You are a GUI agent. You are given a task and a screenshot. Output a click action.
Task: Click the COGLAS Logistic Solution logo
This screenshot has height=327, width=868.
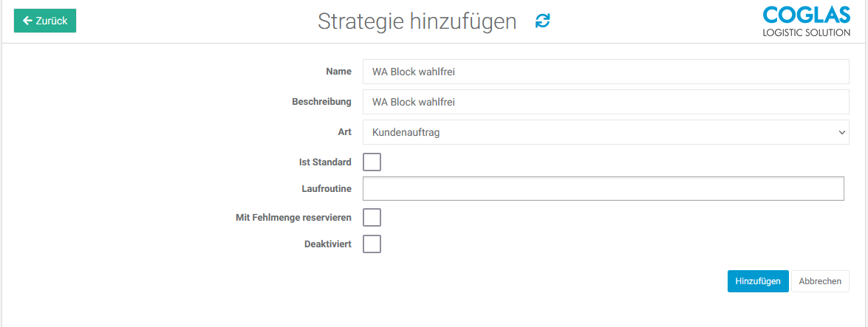(806, 21)
